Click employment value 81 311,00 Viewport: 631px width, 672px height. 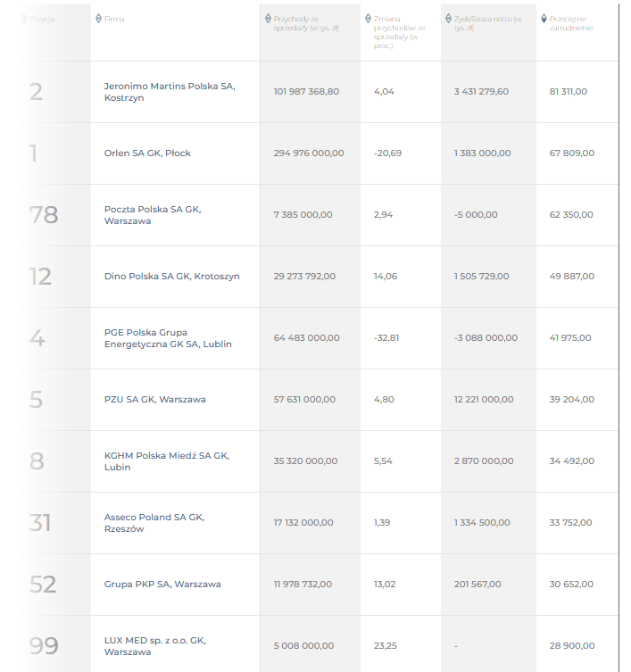[569, 92]
